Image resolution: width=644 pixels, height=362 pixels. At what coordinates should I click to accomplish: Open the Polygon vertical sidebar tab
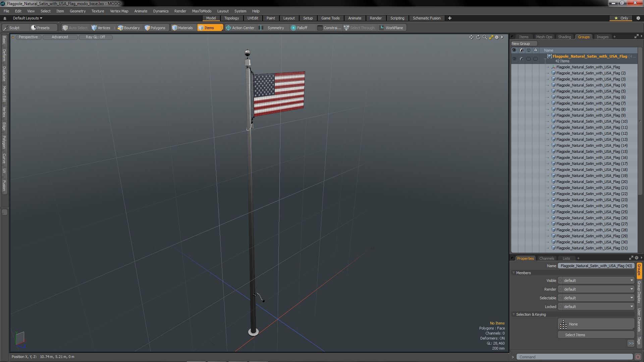[x=4, y=142]
